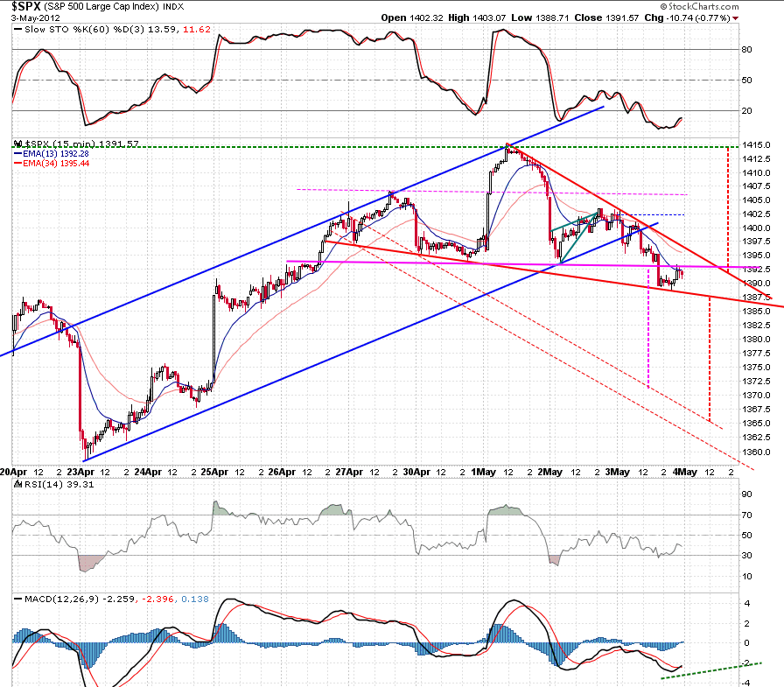The width and height of the screenshot is (784, 687).
Task: Click the 1360.0 price axis label
Action: click(757, 452)
